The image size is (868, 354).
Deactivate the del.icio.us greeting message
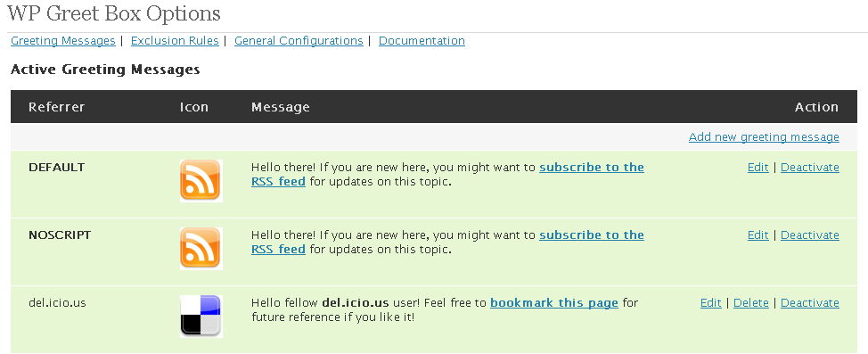coord(810,303)
